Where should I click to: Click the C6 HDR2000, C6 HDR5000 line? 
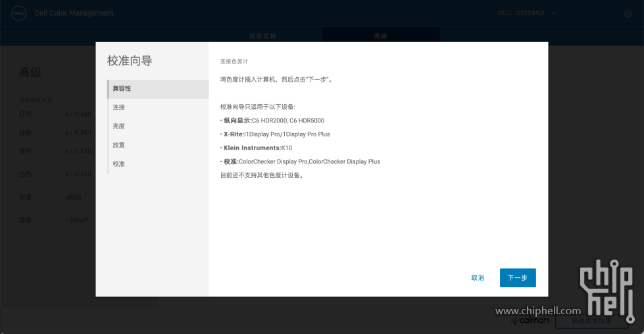(272, 121)
